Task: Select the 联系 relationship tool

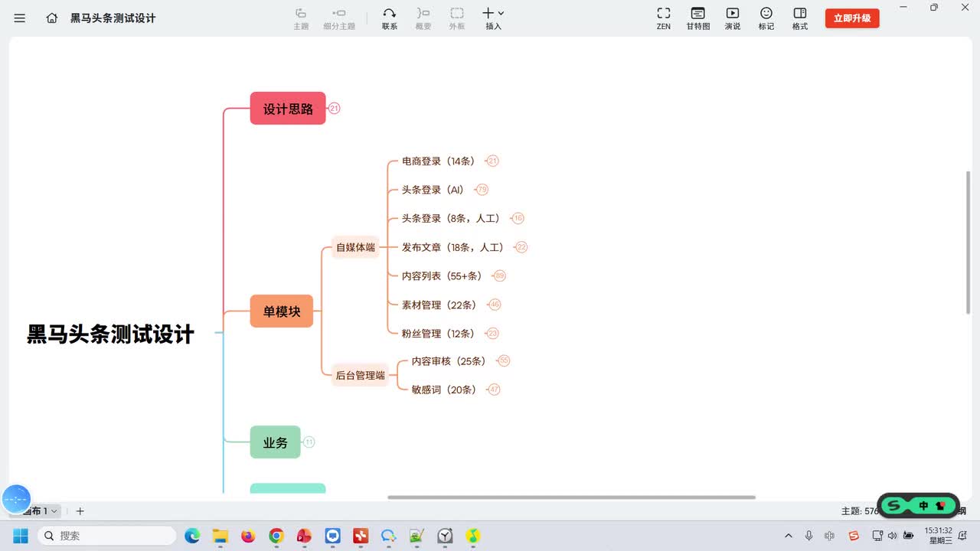Action: [390, 19]
